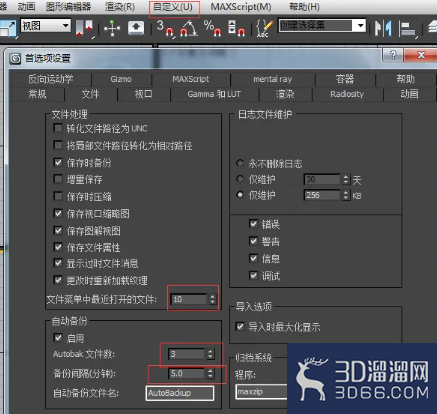Viewport: 437px width, 414px height.
Task: Click the 首选项设置 dialog title icon
Action: 15,59
